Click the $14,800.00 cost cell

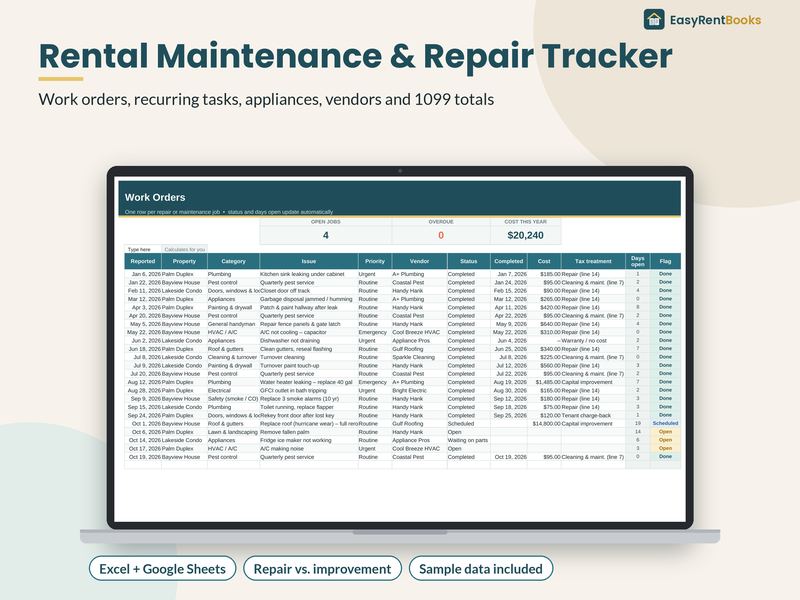click(546, 424)
